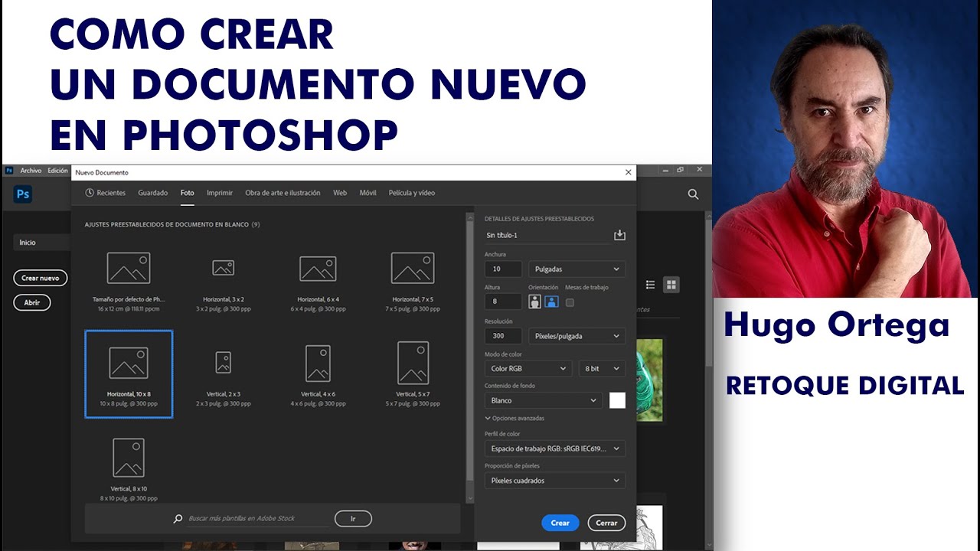Click the Buscar más plantillas Adobe Stock field
The image size is (980, 551).
[257, 519]
